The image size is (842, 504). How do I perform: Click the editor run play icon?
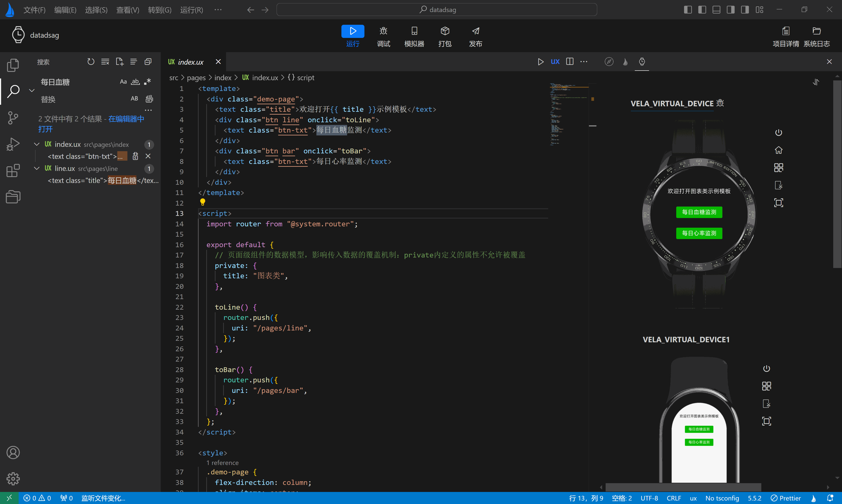point(541,62)
